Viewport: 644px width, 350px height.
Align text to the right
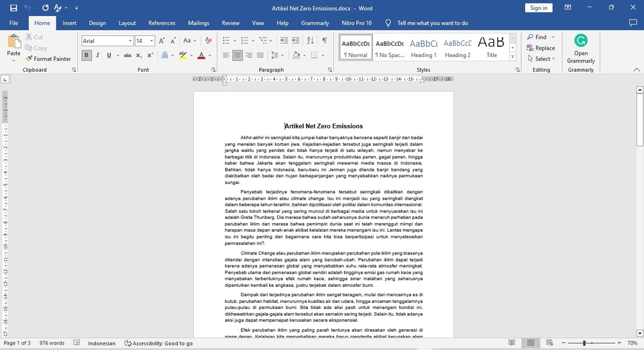[x=248, y=55]
